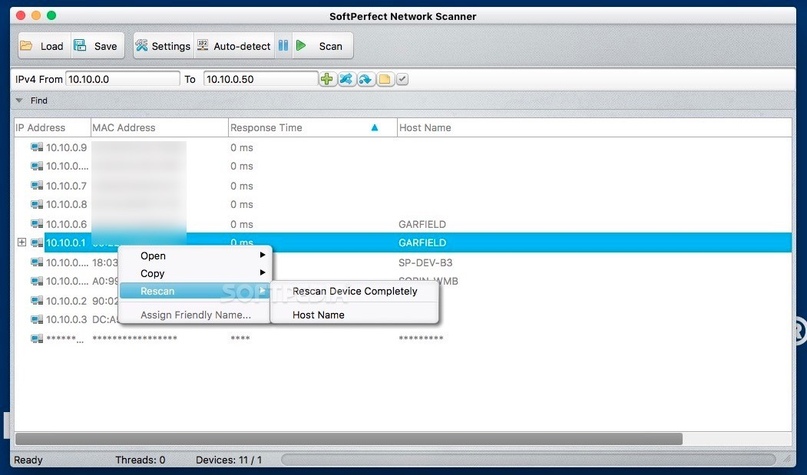
Task: Add IP range with green plus icon
Action: (327, 79)
